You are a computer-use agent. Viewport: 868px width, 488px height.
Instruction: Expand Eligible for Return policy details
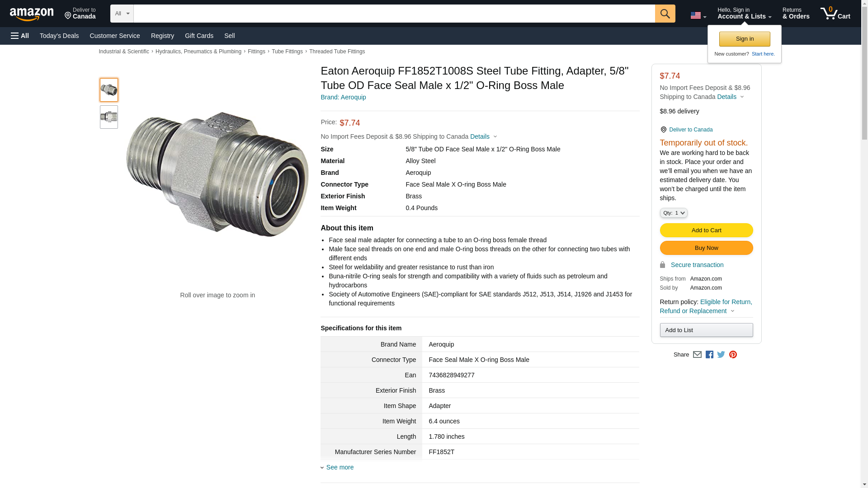[x=705, y=306]
